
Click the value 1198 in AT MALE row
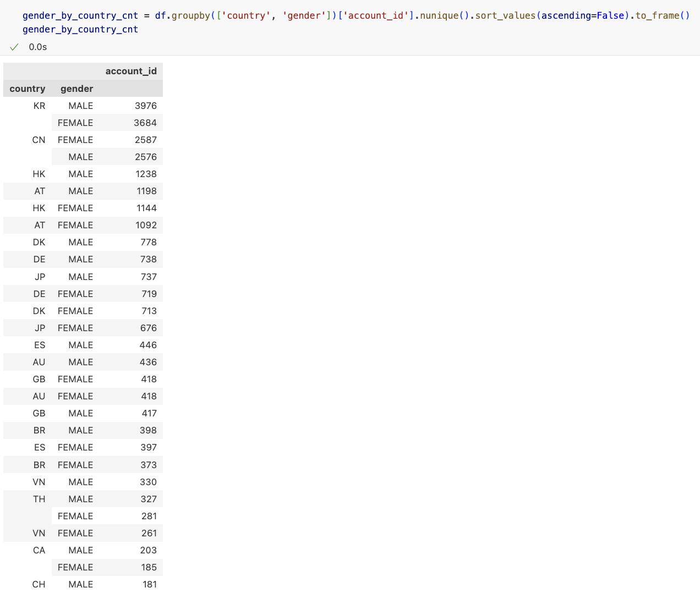pos(147,191)
